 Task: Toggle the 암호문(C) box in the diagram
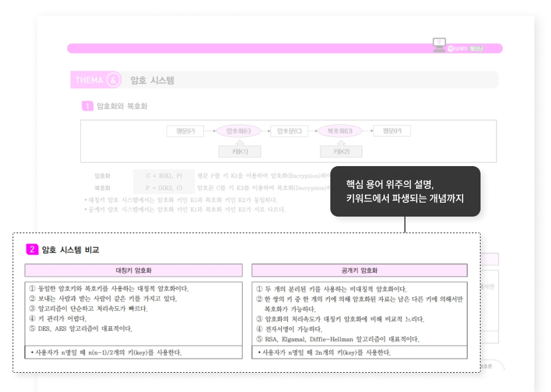click(288, 130)
